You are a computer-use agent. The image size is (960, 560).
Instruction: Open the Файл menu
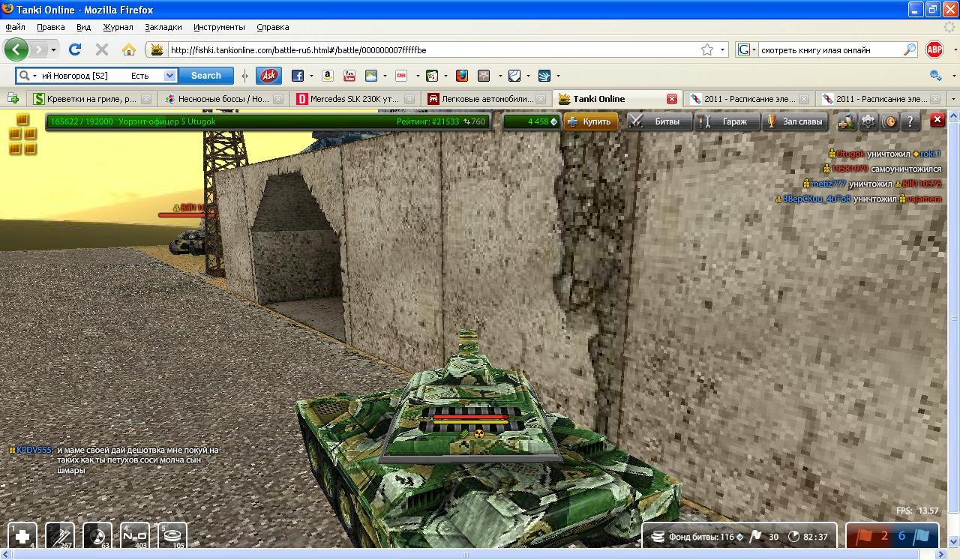pos(15,27)
